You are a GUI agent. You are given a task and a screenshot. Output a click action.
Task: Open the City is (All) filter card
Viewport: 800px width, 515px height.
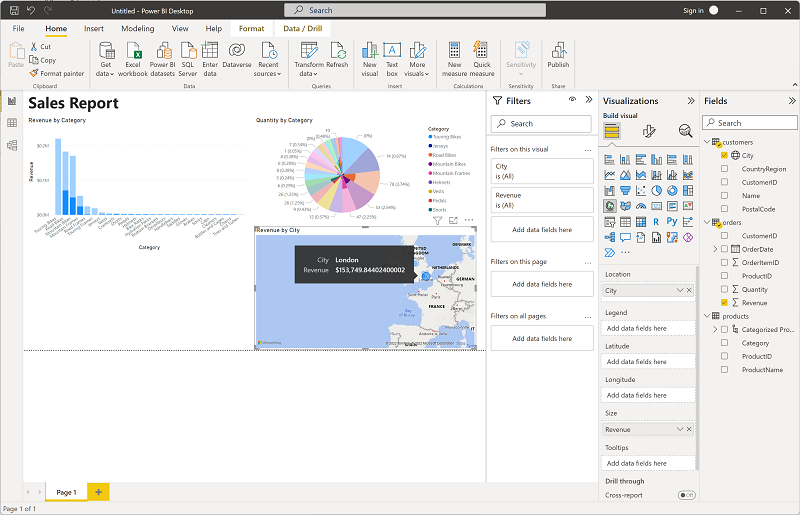tap(542, 171)
